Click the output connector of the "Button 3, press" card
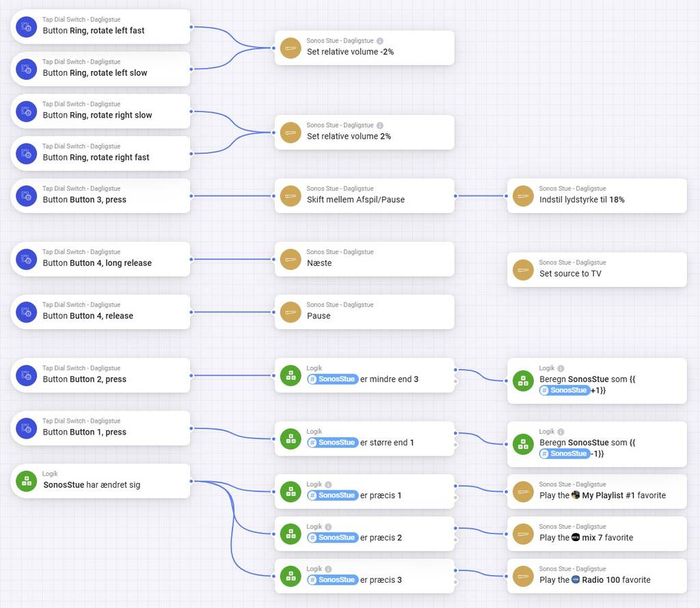The image size is (700, 608). click(191, 196)
